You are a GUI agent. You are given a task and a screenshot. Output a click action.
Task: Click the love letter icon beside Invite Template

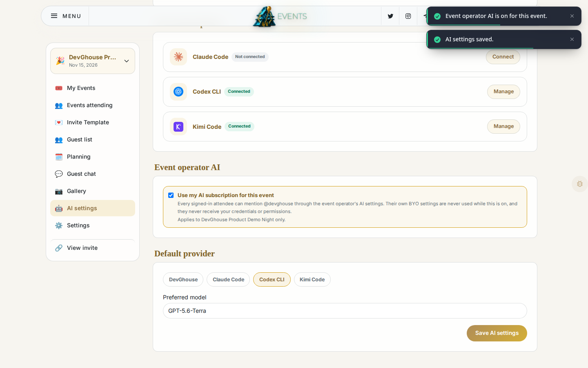[x=59, y=122]
